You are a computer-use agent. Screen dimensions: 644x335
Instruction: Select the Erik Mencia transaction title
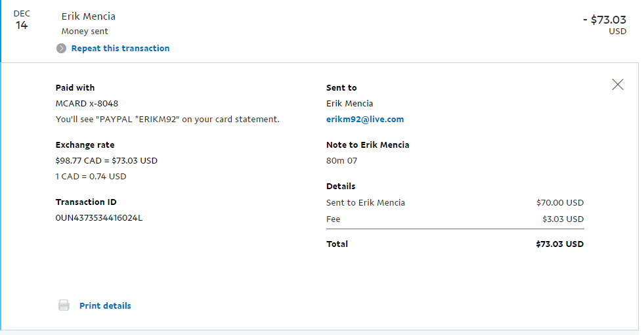pos(89,16)
